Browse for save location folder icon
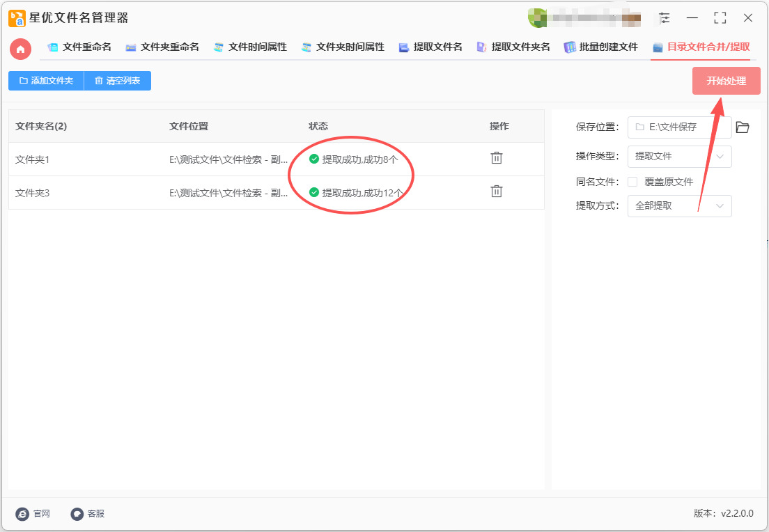 coord(743,127)
